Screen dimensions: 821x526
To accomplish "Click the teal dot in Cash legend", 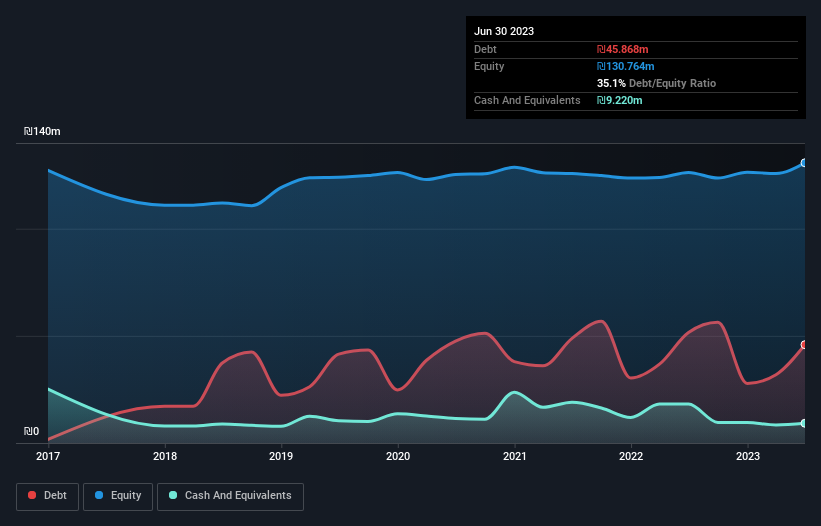I will [173, 495].
